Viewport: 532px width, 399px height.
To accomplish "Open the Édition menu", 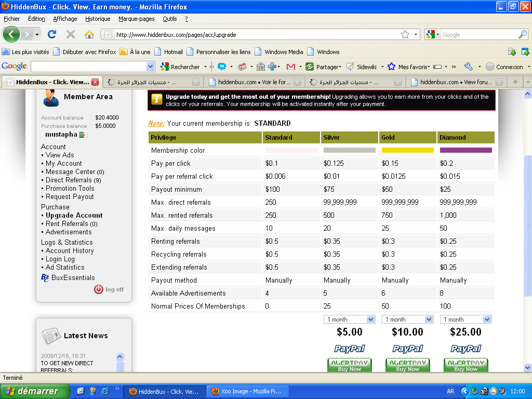I will (36, 19).
